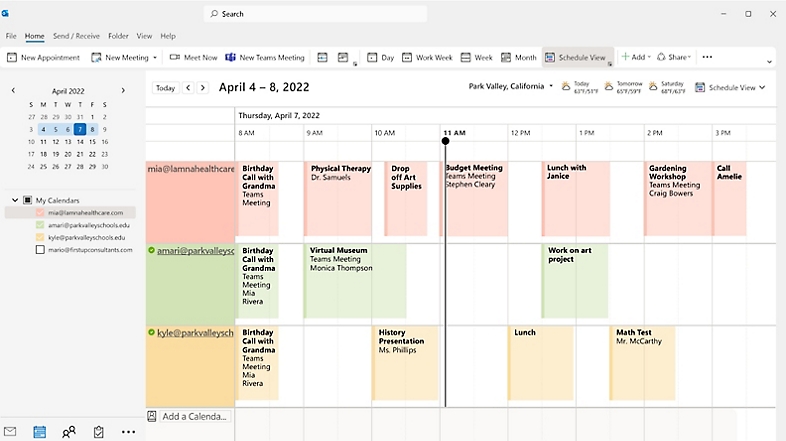Open the Send / Receive tab
This screenshot has height=441, width=786.
[x=74, y=36]
